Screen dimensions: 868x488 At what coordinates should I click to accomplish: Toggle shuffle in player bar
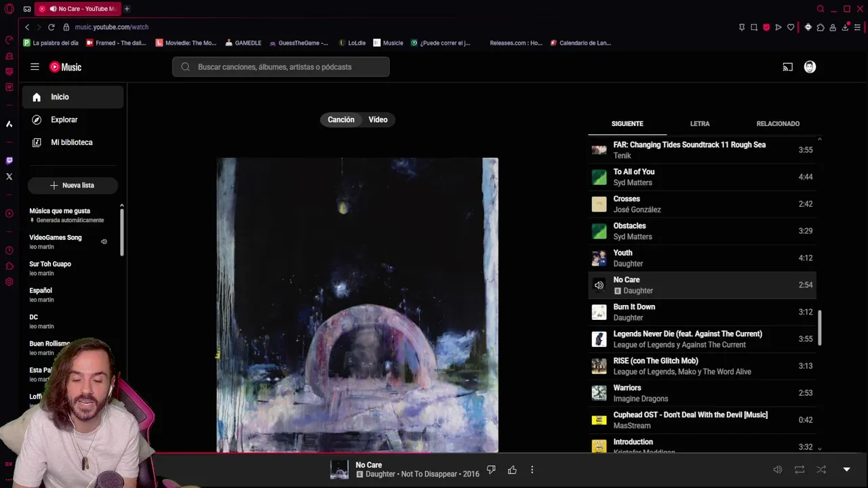821,470
